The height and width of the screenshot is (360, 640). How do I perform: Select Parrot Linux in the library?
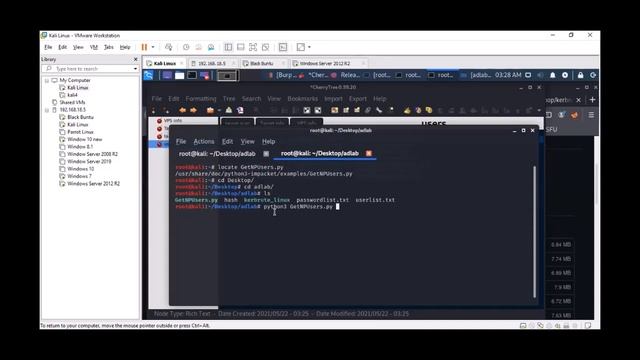coord(80,132)
